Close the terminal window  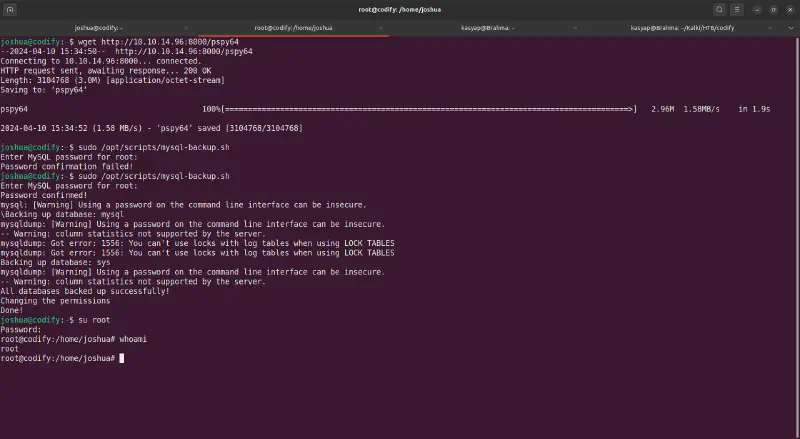tap(788, 9)
